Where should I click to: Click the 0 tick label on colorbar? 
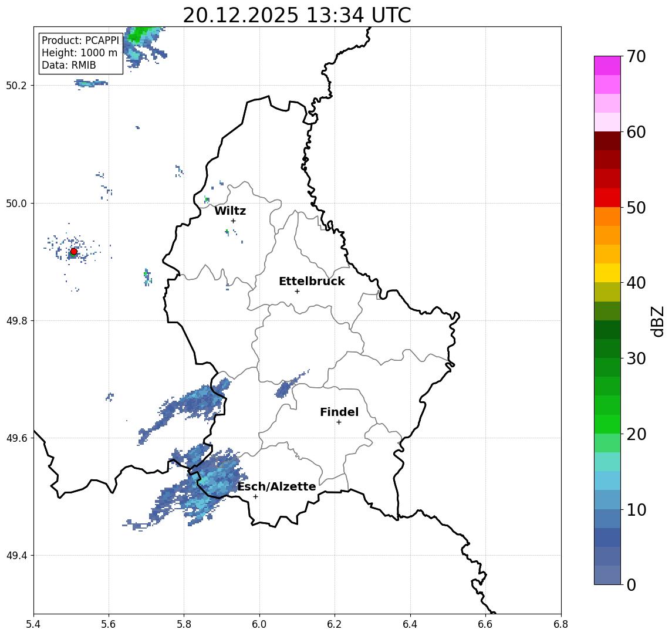[632, 585]
